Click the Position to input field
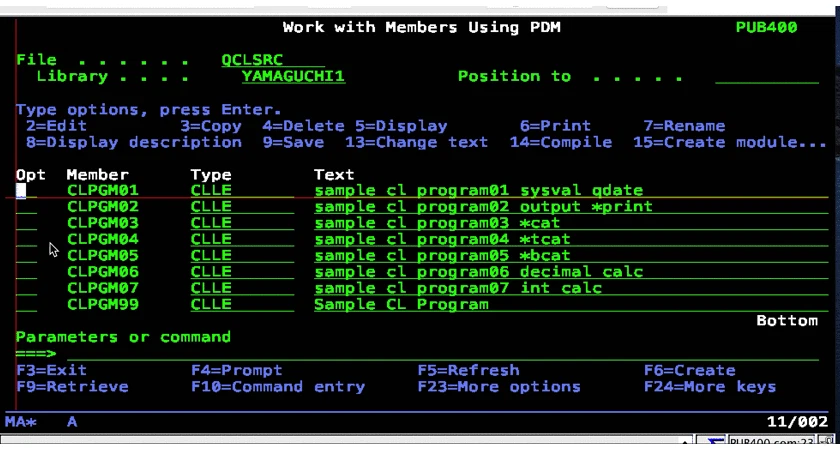840x450 pixels. (x=767, y=77)
